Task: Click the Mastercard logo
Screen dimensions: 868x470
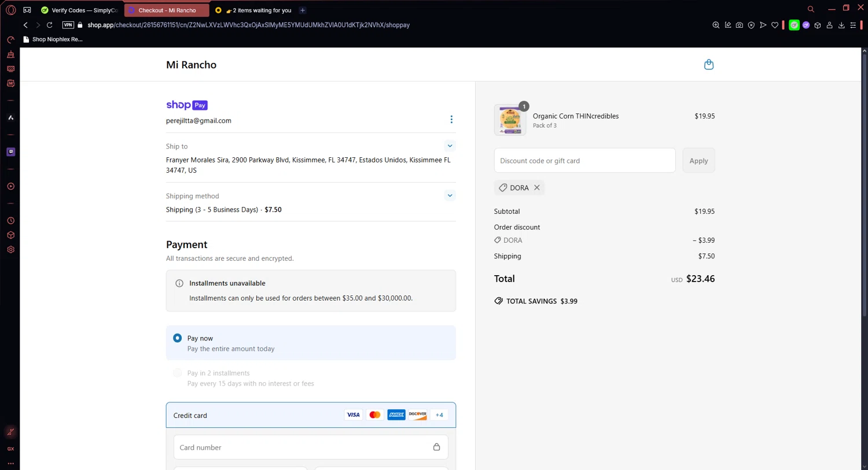Action: pyautogui.click(x=374, y=415)
